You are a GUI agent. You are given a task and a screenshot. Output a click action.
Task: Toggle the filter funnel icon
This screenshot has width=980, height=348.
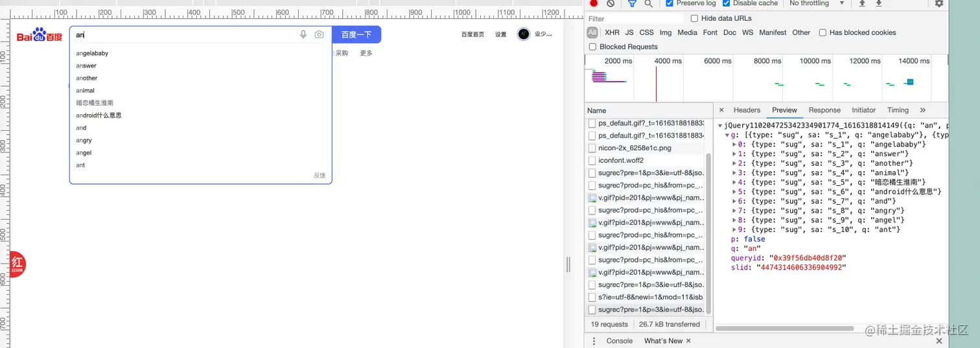click(632, 3)
